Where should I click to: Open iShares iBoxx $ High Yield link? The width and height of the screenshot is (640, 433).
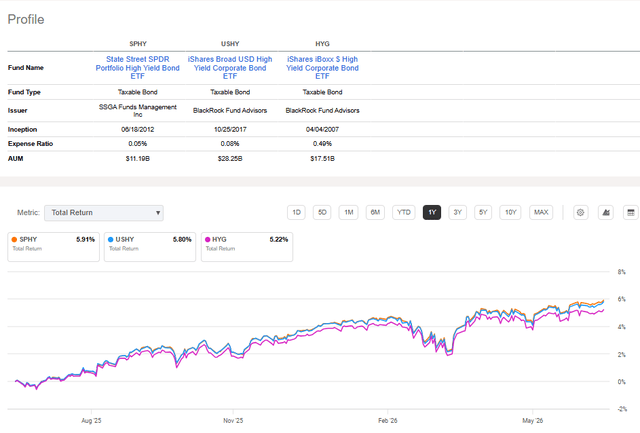322,68
